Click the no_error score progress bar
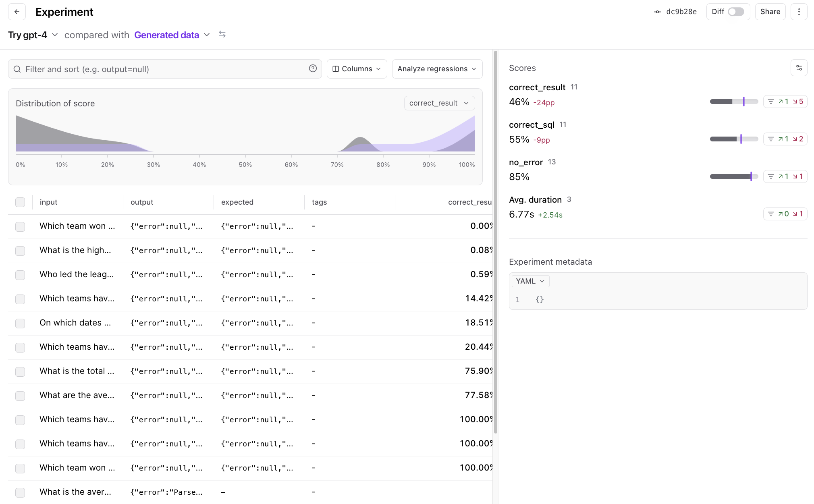Screen dimensions: 814x504 [x=733, y=176]
